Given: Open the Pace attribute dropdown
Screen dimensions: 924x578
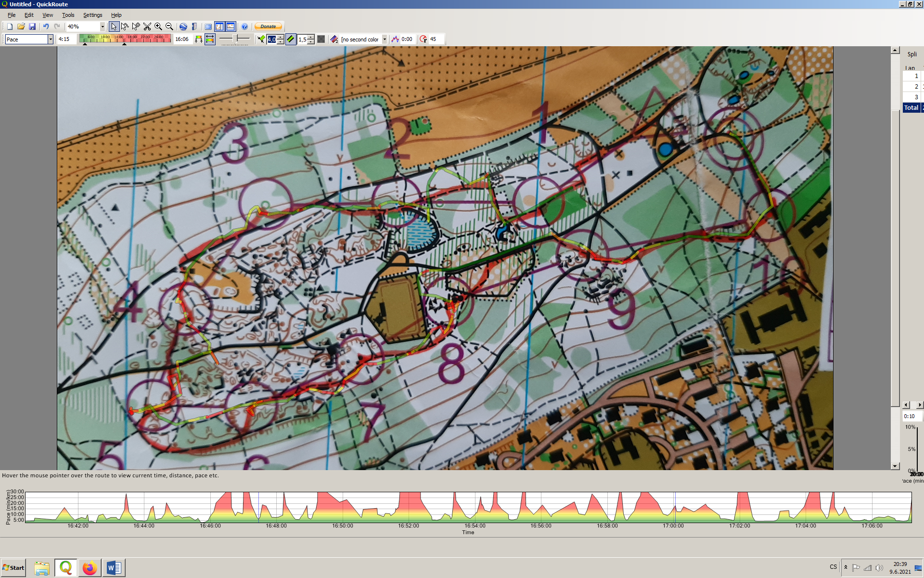Looking at the screenshot, I should point(50,39).
